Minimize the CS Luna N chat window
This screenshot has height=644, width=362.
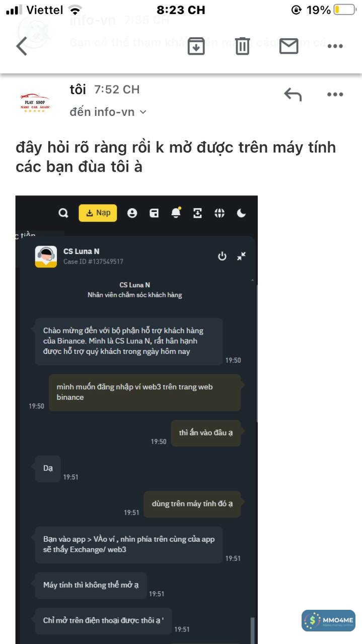pos(241,256)
